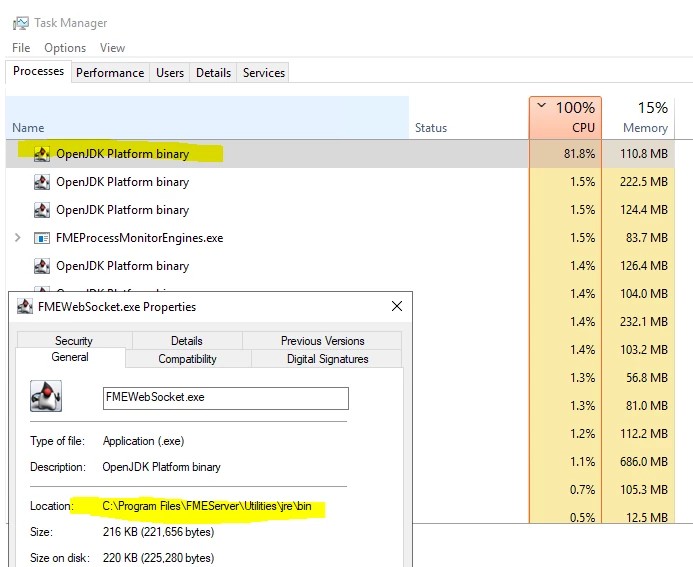
Task: Click the 232.1 MB memory value
Action: (x=644, y=322)
